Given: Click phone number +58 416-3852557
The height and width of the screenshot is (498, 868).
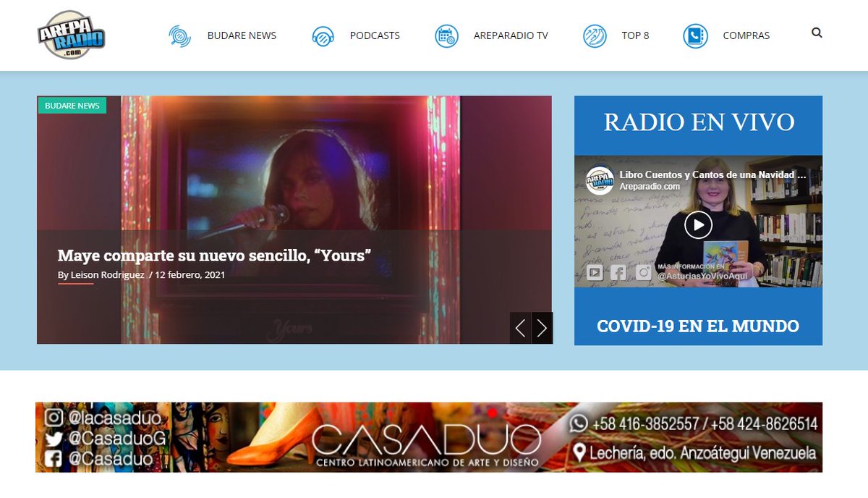Looking at the screenshot, I should [647, 423].
